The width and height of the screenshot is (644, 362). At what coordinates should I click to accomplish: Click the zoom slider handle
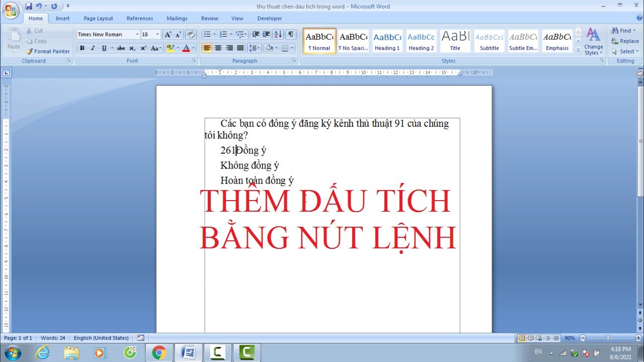tap(608, 338)
